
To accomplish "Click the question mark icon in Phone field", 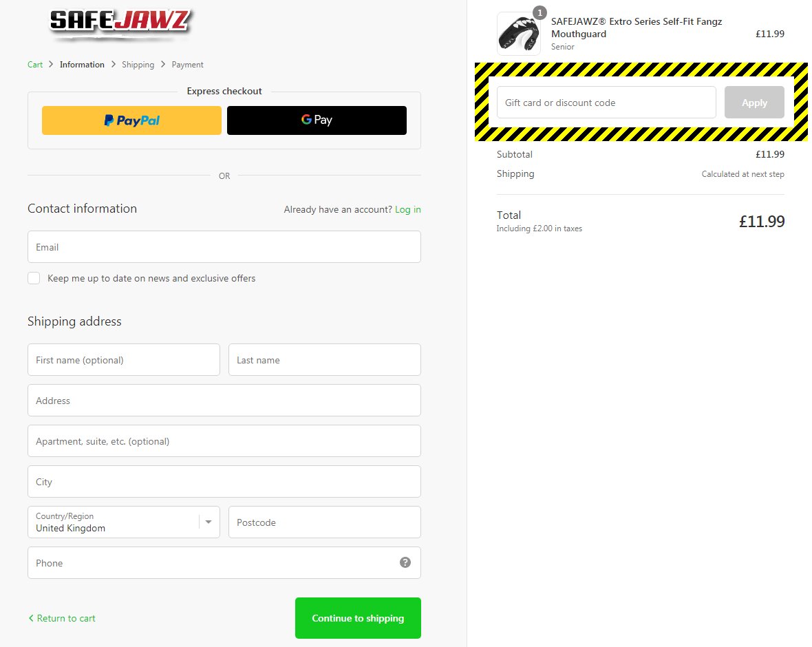I will (405, 562).
